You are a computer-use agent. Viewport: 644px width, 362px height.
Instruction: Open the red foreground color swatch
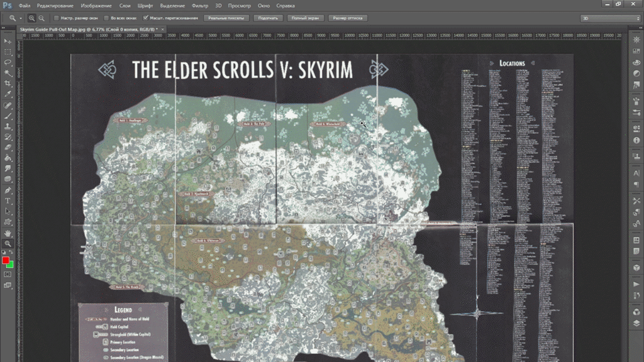tap(5, 260)
